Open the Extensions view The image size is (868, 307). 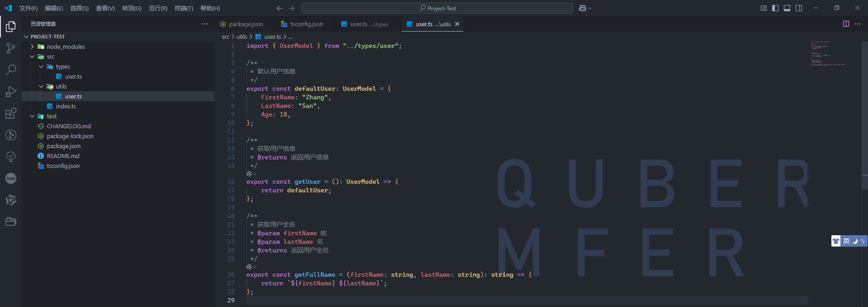tap(11, 113)
